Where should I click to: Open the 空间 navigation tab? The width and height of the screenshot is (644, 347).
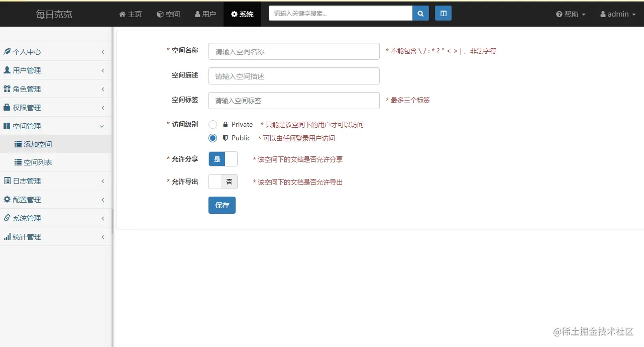pos(168,14)
